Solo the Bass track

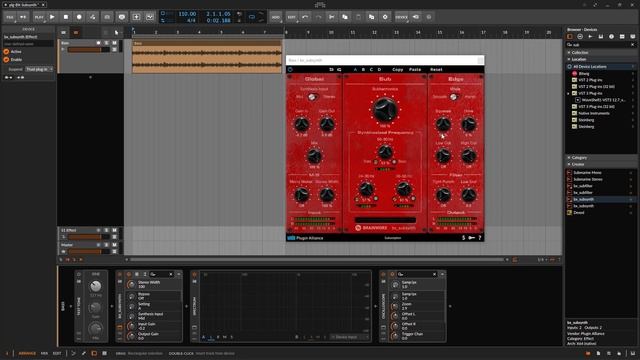pos(107,43)
